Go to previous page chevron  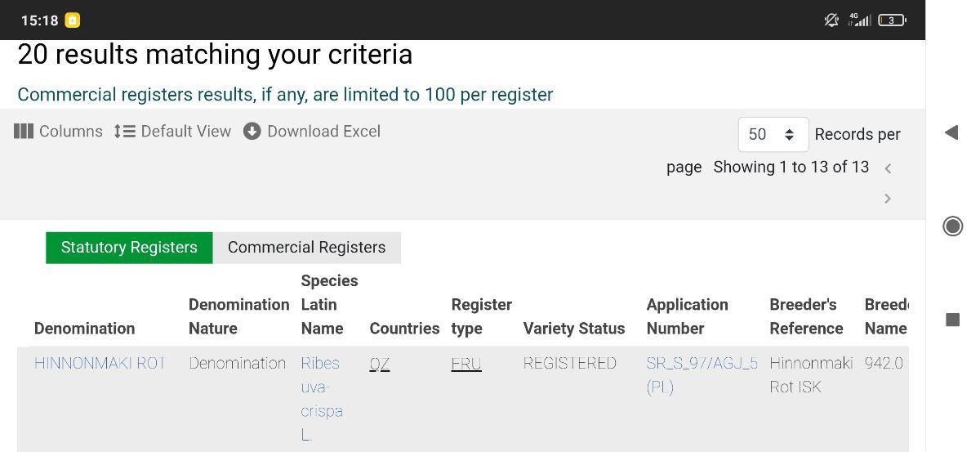coord(888,168)
